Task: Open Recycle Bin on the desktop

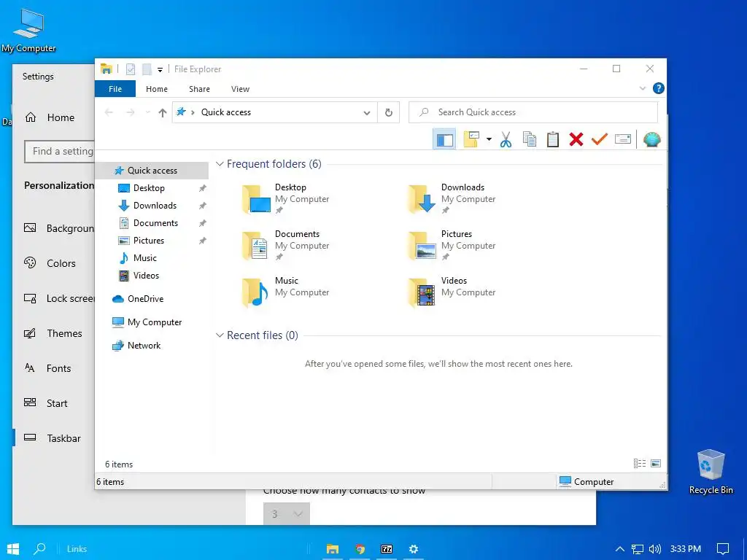Action: point(711,472)
